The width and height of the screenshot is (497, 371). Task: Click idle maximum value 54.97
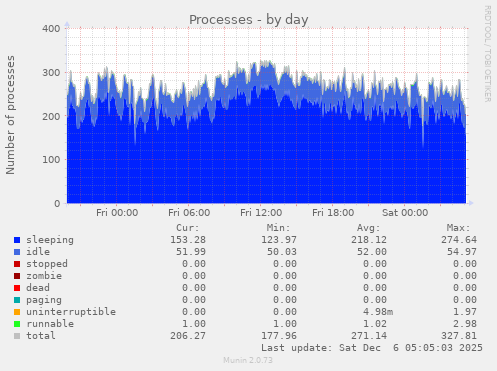click(462, 252)
